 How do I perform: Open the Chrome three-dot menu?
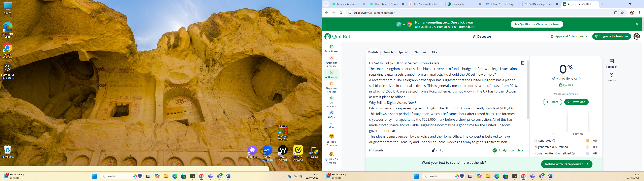point(640,13)
